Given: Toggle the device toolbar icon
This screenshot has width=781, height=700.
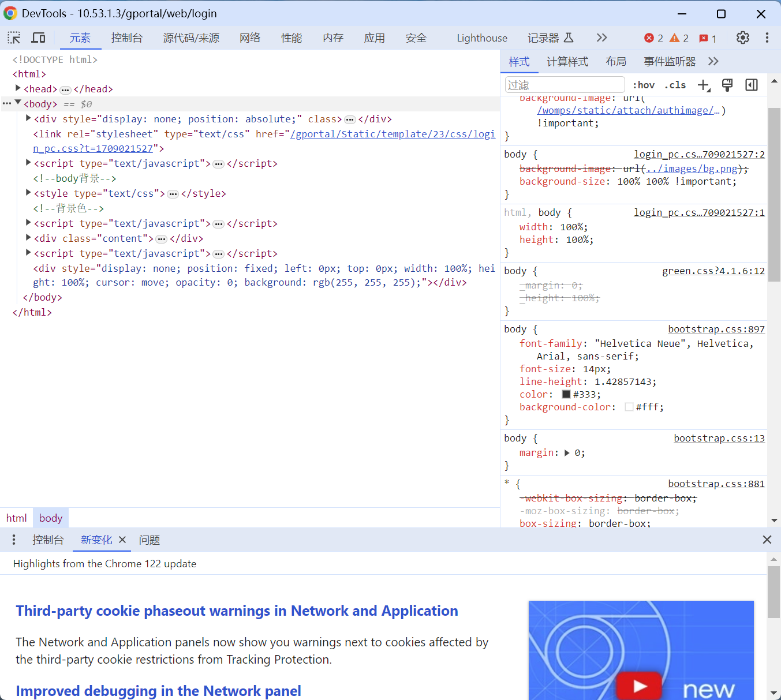Looking at the screenshot, I should click(39, 38).
